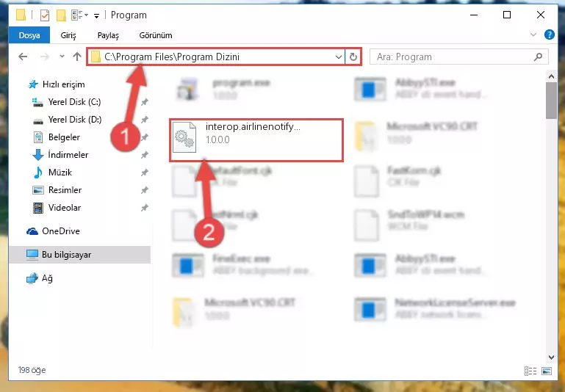Expand the ribbon with the chevron

[533, 35]
